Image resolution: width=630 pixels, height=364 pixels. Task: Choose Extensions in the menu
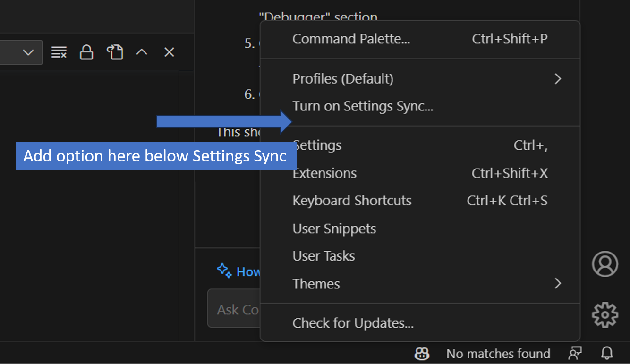coord(420,173)
